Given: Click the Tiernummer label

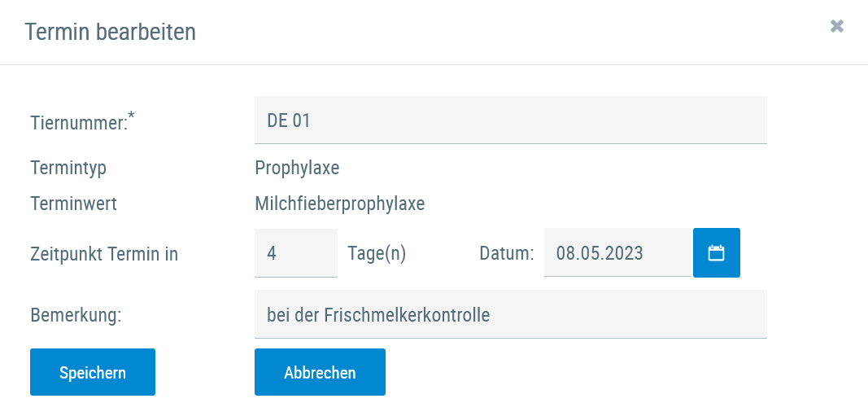Looking at the screenshot, I should (78, 123).
